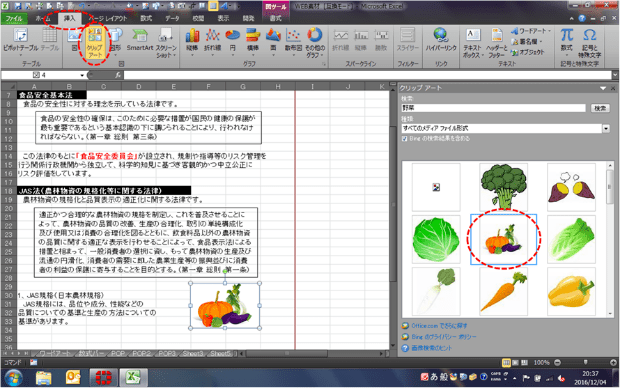Viewport: 620px width, 388px height.
Task: Open Header and Footer (ヘッダーとフッター)
Action: 497,43
